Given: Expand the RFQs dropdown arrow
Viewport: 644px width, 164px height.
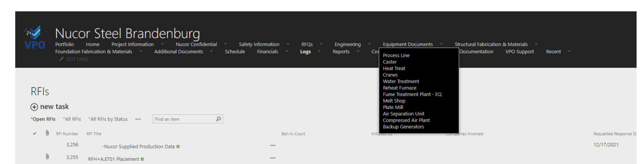Looking at the screenshot, I should click(321, 44).
